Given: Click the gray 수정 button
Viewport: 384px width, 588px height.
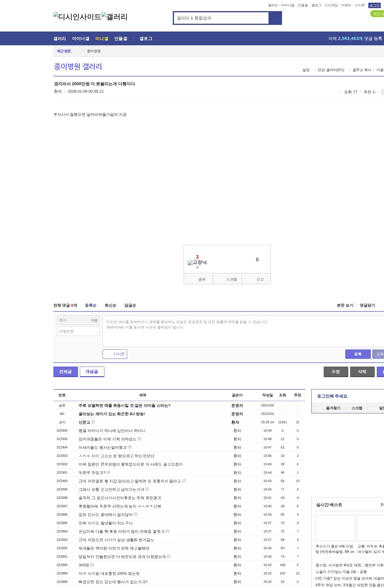Looking at the screenshot, I should 336,372.
